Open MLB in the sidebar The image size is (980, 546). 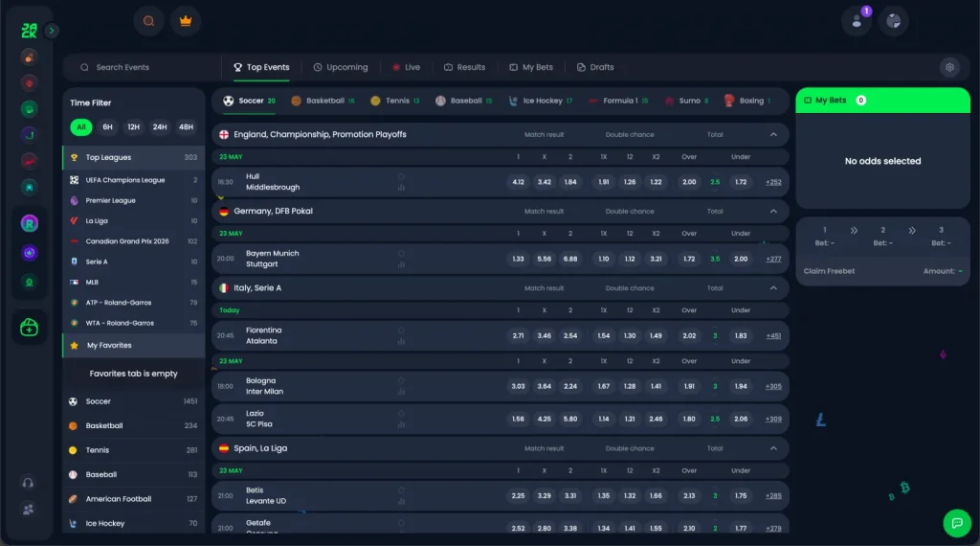coord(134,282)
